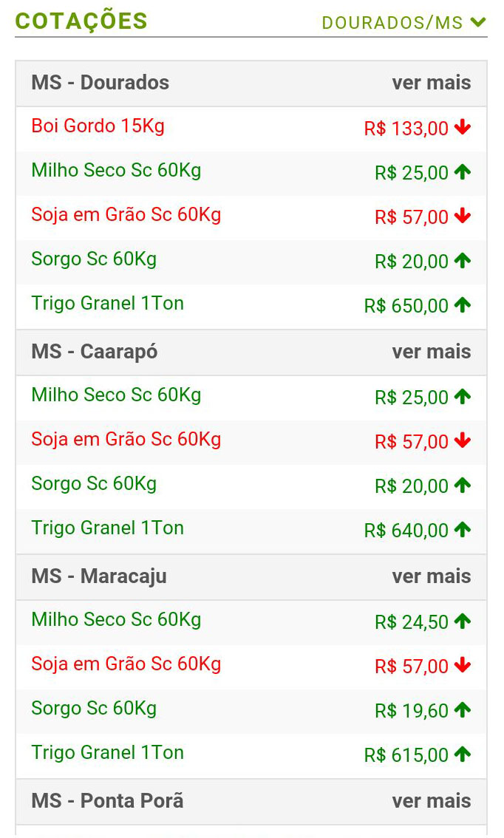This screenshot has width=504, height=838.
Task: Click green up arrow next to R$ 640,00
Action: click(463, 529)
